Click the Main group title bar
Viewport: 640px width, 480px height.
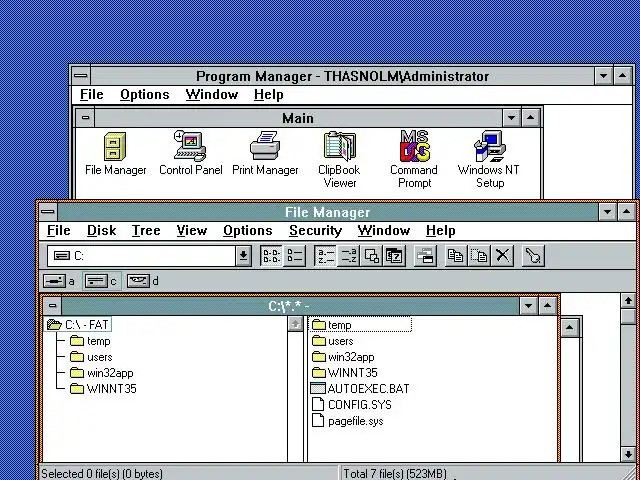coord(298,118)
